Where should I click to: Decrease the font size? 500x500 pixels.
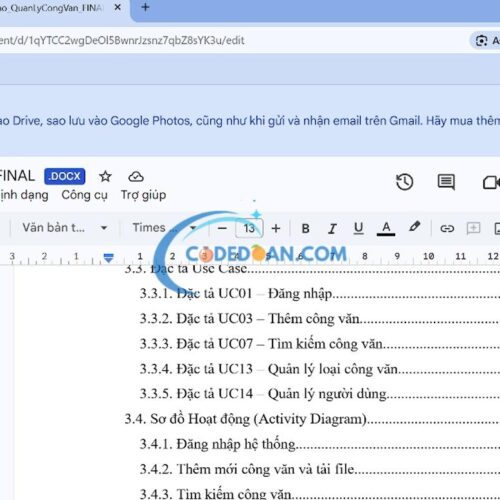(222, 229)
